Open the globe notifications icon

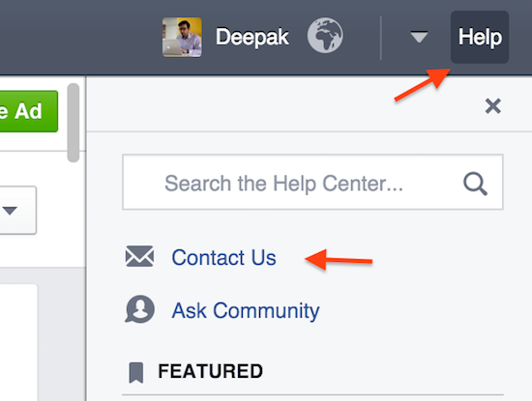325,35
